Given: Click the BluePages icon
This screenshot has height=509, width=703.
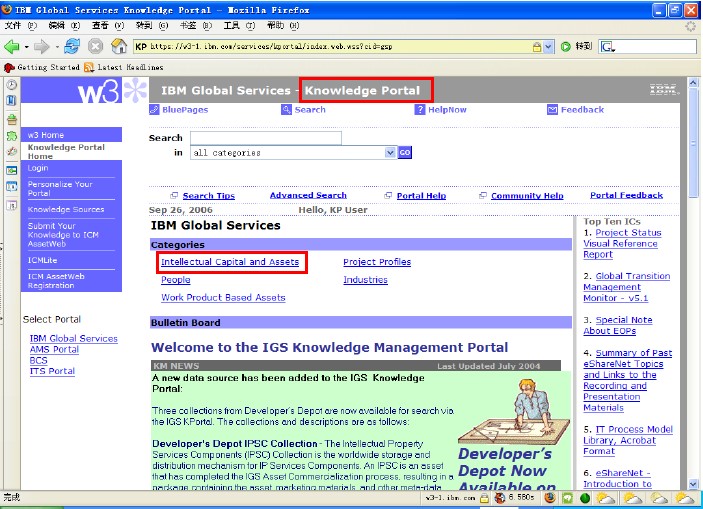Looking at the screenshot, I should click(x=154, y=109).
